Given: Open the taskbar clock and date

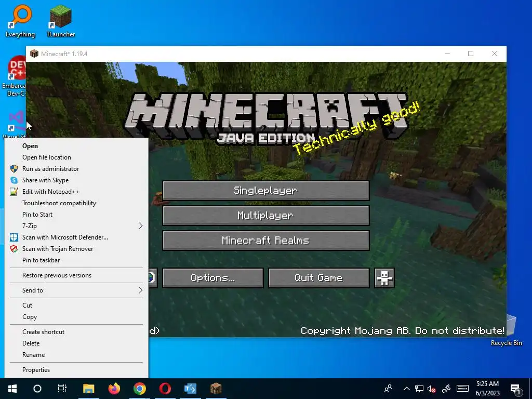Looking at the screenshot, I should click(487, 389).
